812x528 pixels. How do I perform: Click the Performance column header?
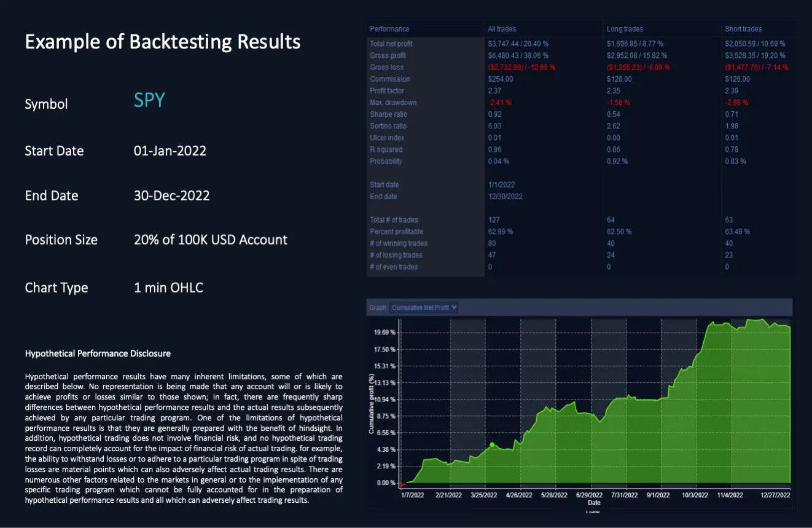pyautogui.click(x=389, y=29)
